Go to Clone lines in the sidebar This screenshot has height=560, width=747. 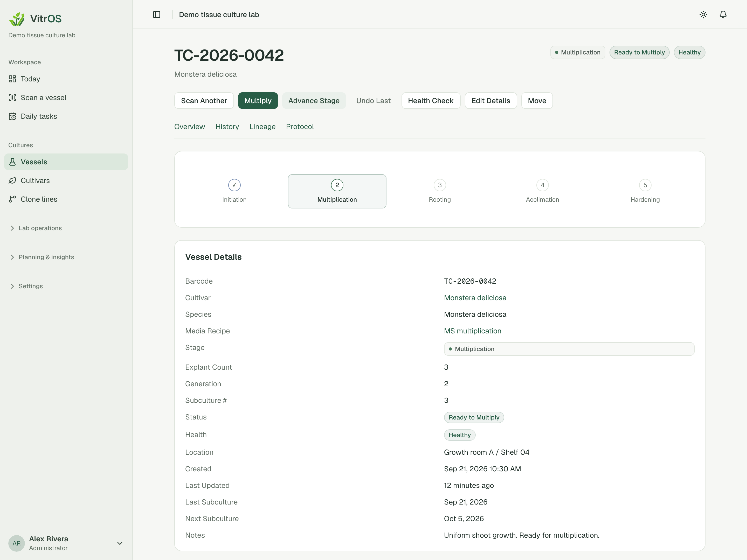click(66, 199)
